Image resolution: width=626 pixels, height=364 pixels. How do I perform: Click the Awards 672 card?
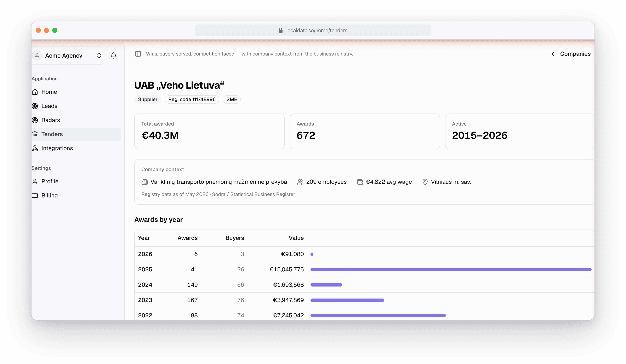click(x=365, y=131)
